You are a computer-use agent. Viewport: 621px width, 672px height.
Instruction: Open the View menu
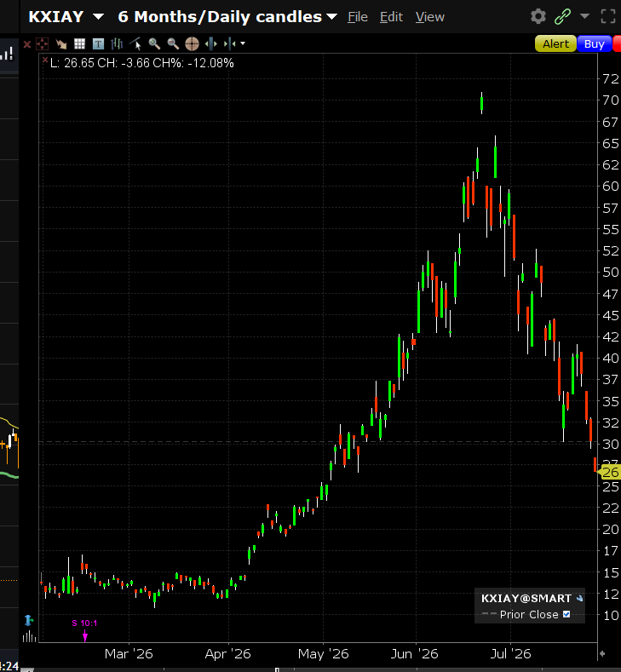pos(430,17)
